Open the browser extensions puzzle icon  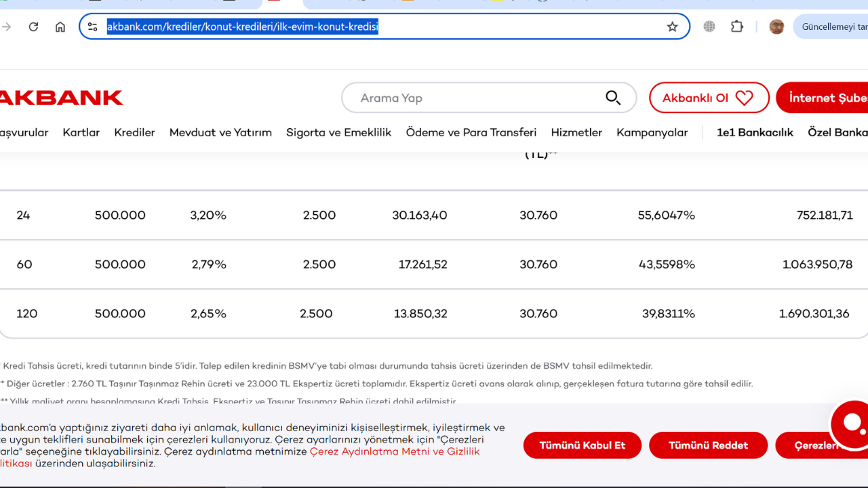[x=737, y=27]
